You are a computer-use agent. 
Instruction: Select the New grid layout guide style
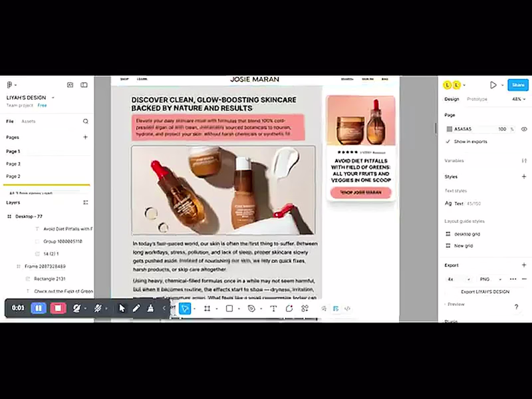tap(460, 245)
